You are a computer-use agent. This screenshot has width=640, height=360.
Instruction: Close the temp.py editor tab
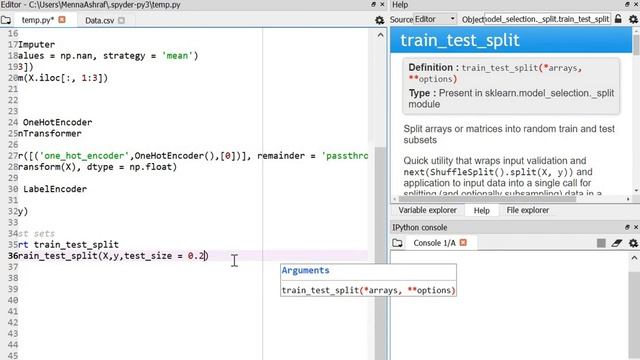click(62, 20)
